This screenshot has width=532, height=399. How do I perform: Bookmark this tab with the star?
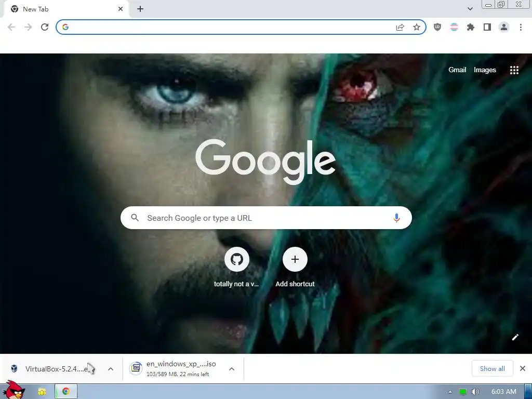pos(417,27)
